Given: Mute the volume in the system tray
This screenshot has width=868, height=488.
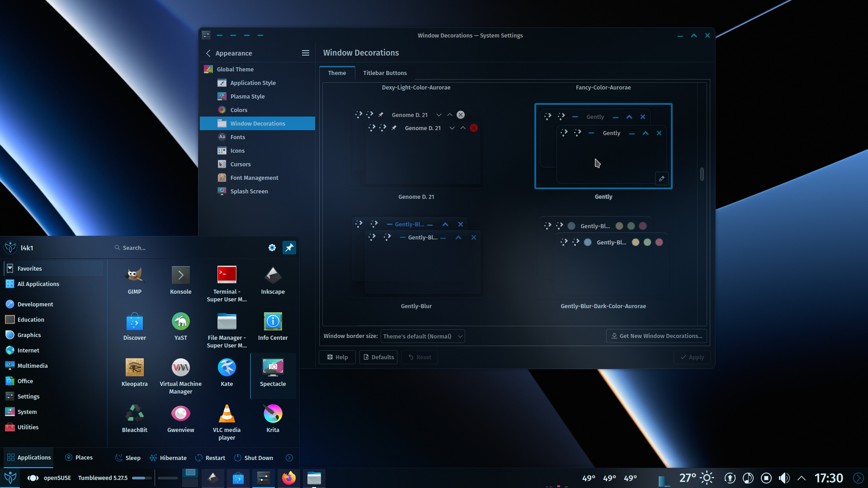Looking at the screenshot, I should pos(784,478).
